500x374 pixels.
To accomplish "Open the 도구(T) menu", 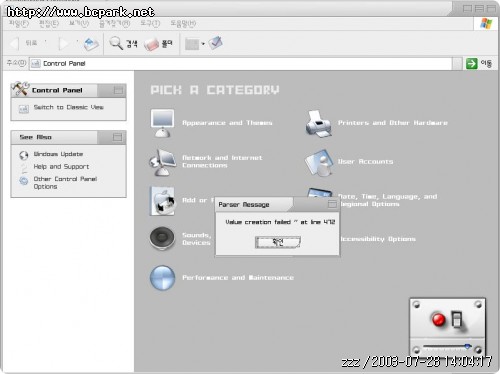I will coord(150,24).
